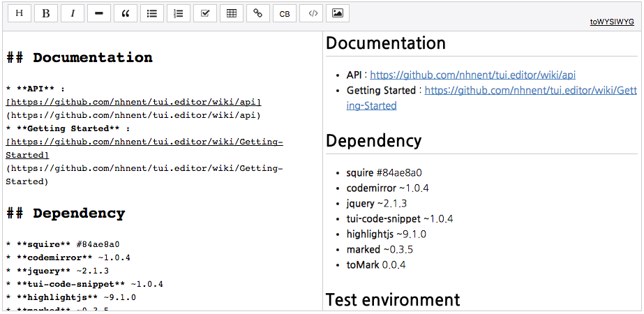Click 'highlightjs ~9.1.0' in preview list

[x=387, y=234]
